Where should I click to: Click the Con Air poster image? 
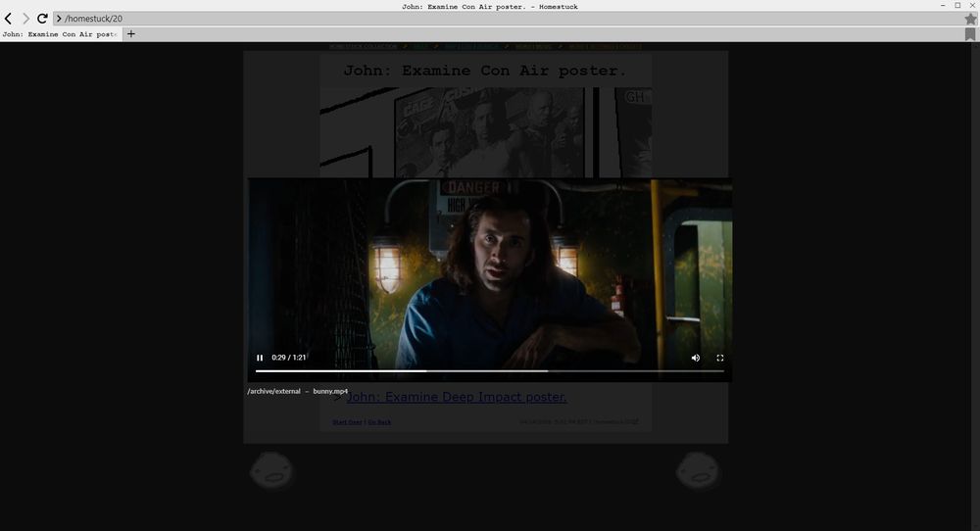[486, 132]
